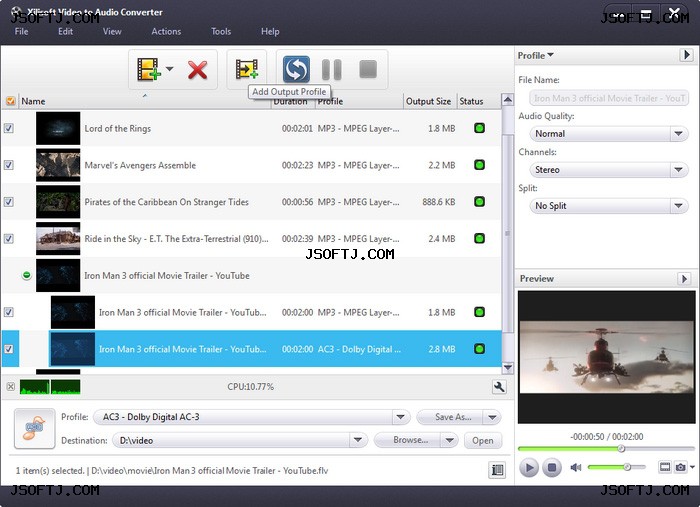Viewport: 700px width, 507px height.
Task: Open the Destination D:\video dropdown
Action: [358, 440]
